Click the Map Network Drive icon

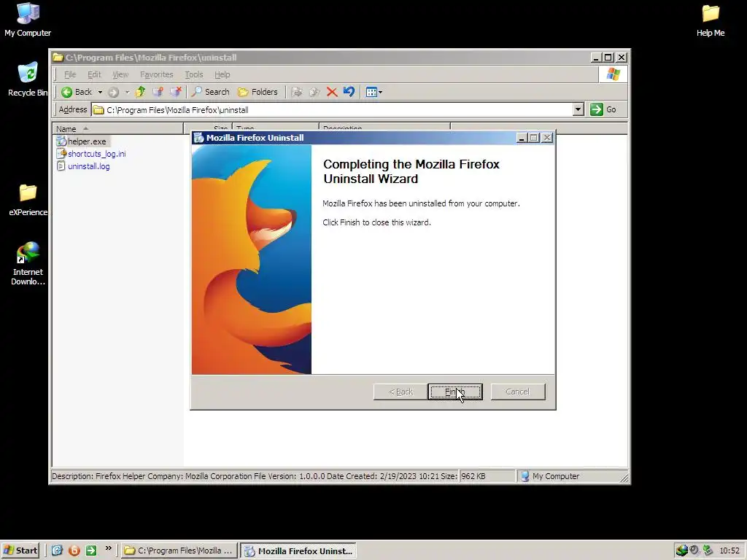point(158,92)
